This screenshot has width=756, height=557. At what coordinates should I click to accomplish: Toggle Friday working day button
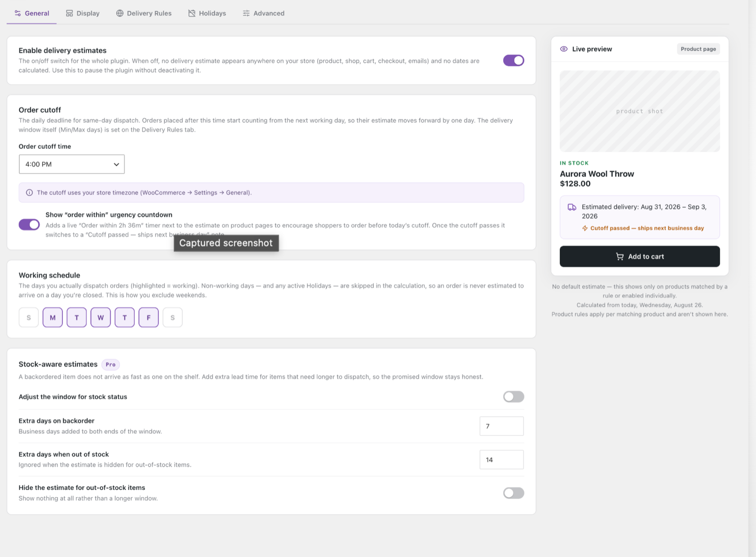click(x=148, y=317)
